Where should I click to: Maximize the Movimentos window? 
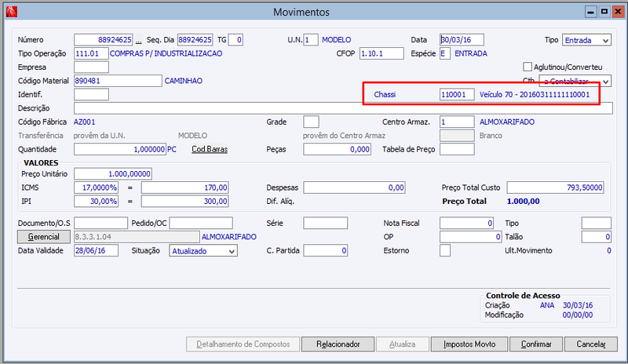tap(604, 12)
